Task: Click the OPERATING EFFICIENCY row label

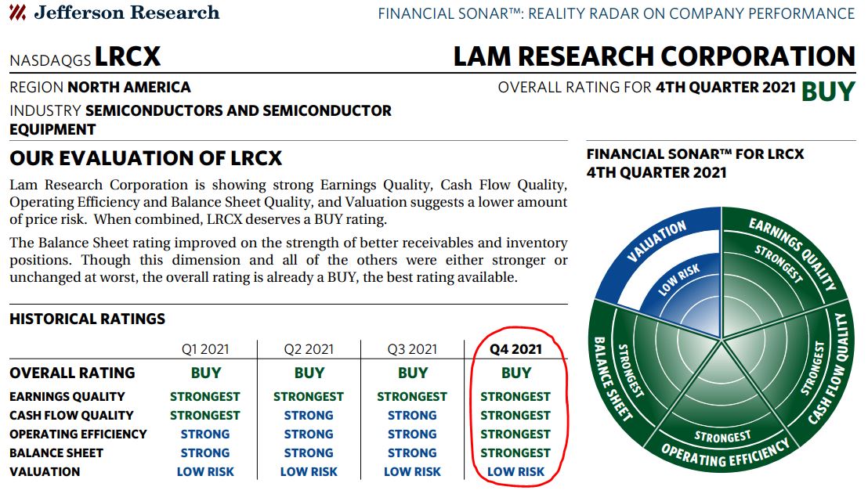Action: (x=78, y=435)
